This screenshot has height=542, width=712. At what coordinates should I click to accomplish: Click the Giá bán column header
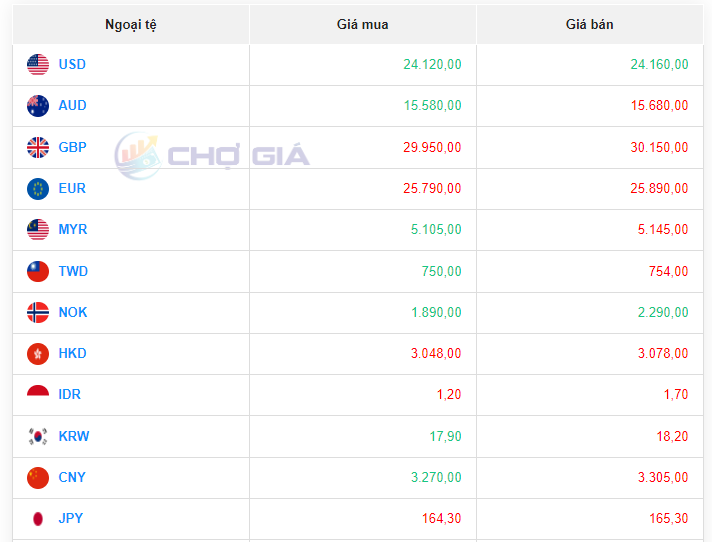(589, 25)
